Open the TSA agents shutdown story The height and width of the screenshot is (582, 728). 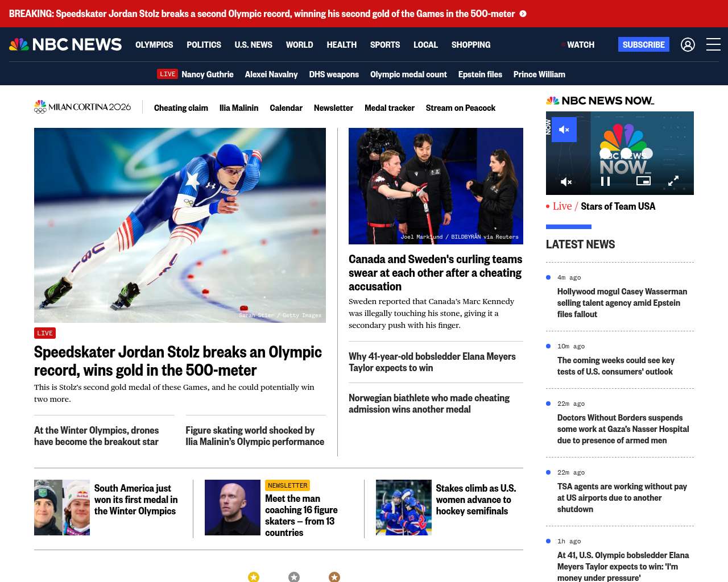622,498
